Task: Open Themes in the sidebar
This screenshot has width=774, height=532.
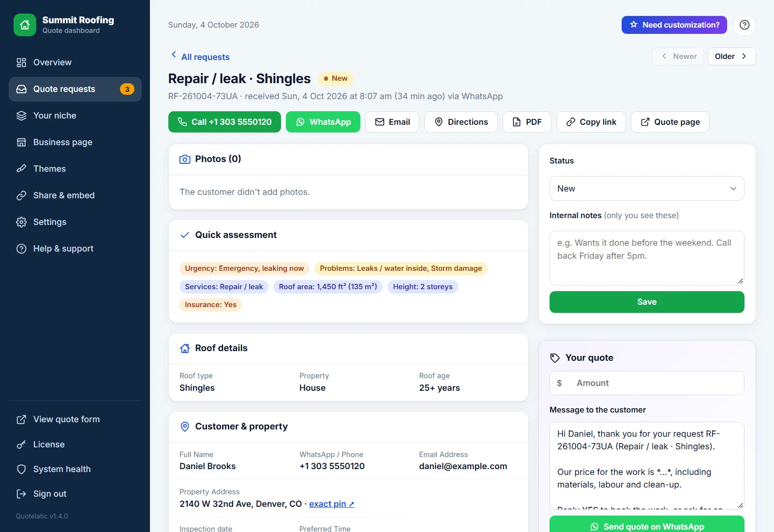Action: point(75,169)
